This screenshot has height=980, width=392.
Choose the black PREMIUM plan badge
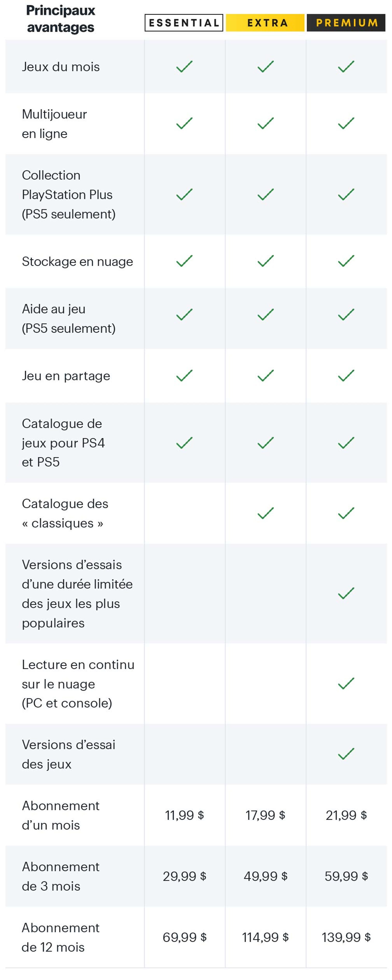coord(346,23)
